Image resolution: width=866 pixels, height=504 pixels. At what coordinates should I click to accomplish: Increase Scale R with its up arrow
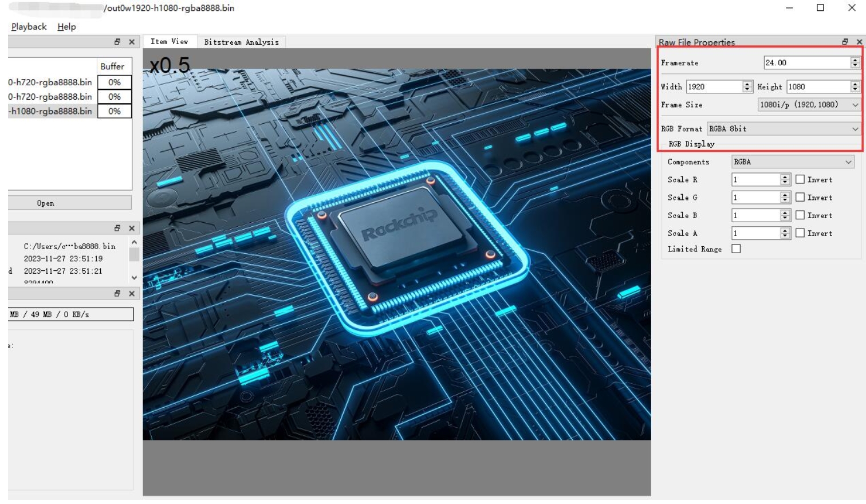[x=785, y=177]
